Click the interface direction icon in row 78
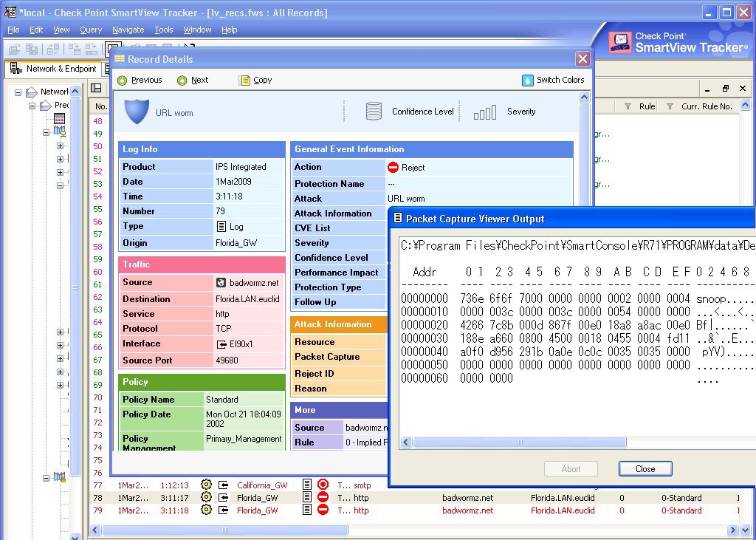The height and width of the screenshot is (540, 756). tap(223, 498)
